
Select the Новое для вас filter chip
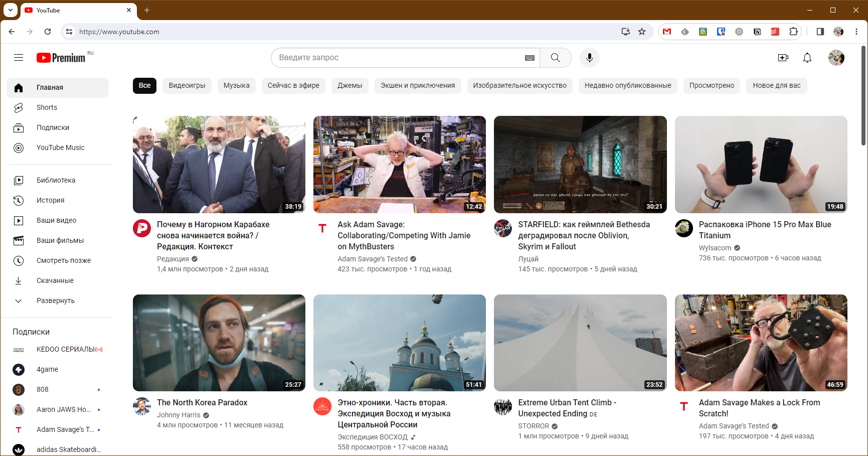(777, 86)
